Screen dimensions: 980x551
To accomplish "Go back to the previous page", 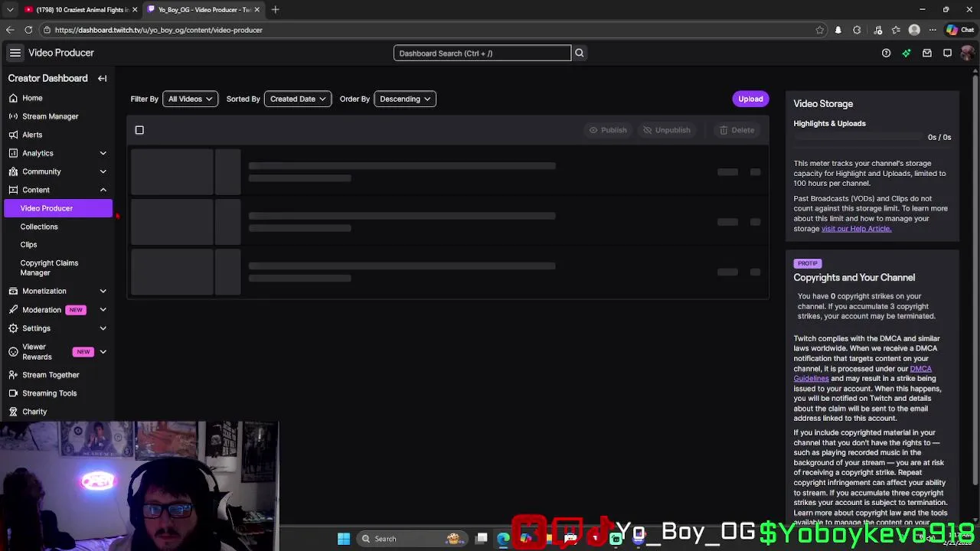I will click(10, 30).
